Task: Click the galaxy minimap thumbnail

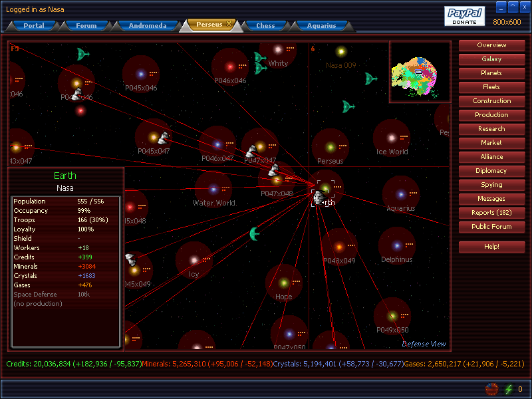Action: (420, 72)
